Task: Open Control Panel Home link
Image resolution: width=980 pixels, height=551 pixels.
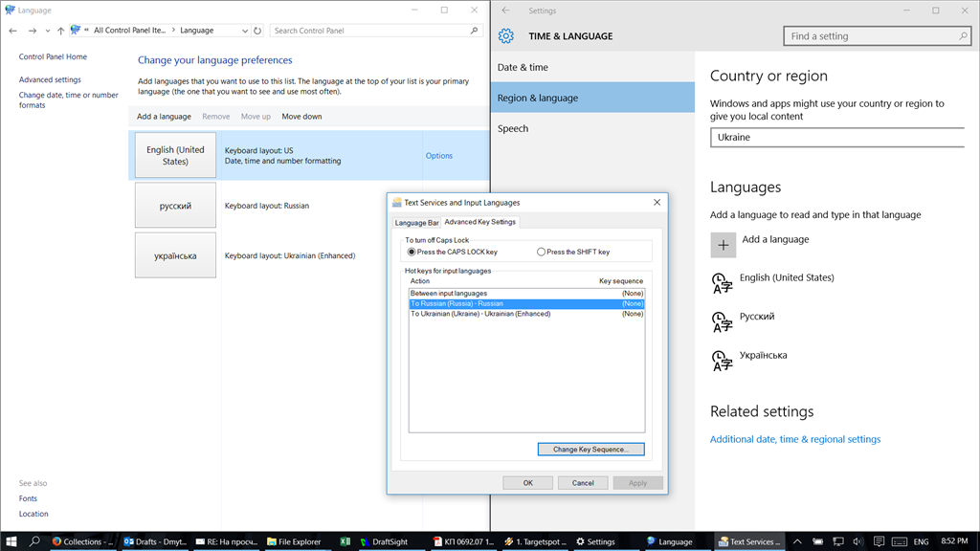Action: [x=53, y=56]
